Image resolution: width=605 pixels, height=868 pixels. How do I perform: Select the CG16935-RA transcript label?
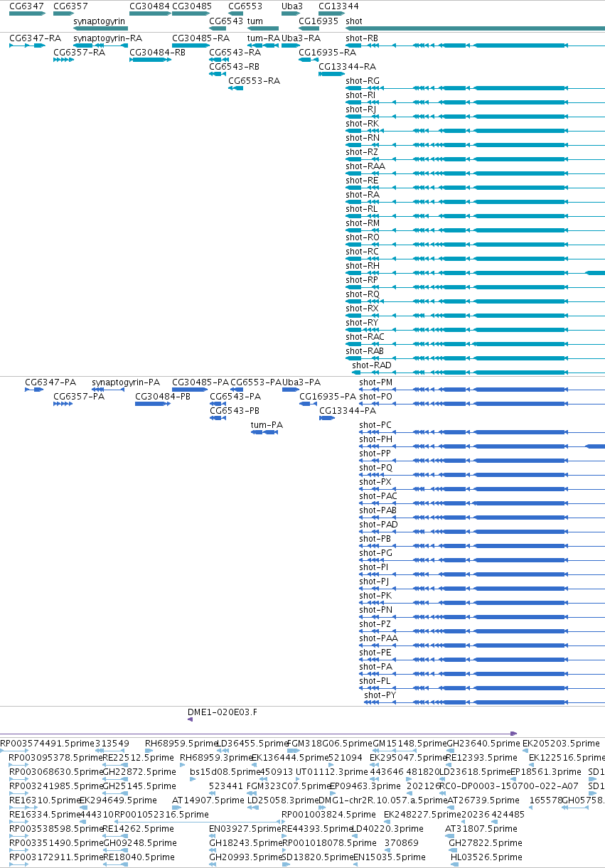pos(327,53)
